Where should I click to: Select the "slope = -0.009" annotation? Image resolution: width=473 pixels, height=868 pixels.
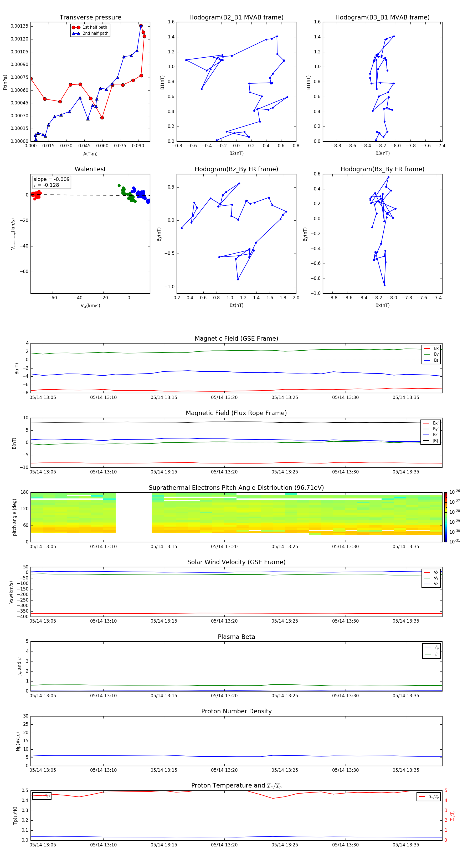point(52,179)
